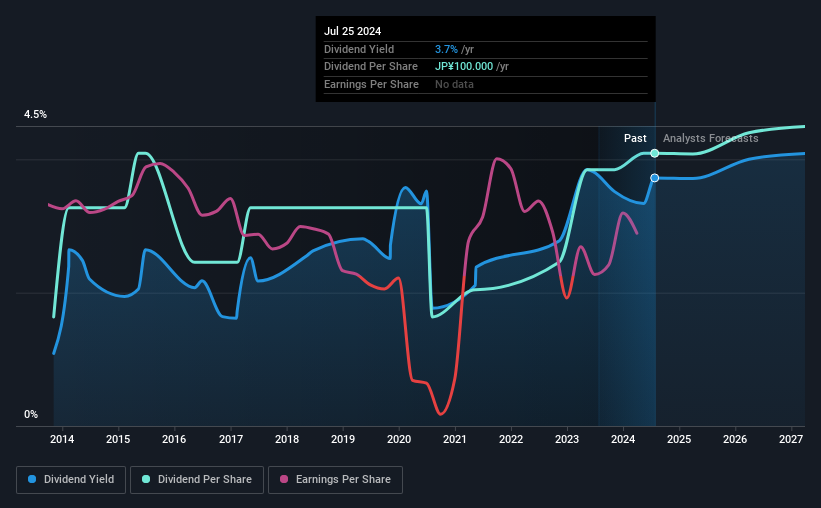Click the 2025 x-axis label

coord(679,439)
